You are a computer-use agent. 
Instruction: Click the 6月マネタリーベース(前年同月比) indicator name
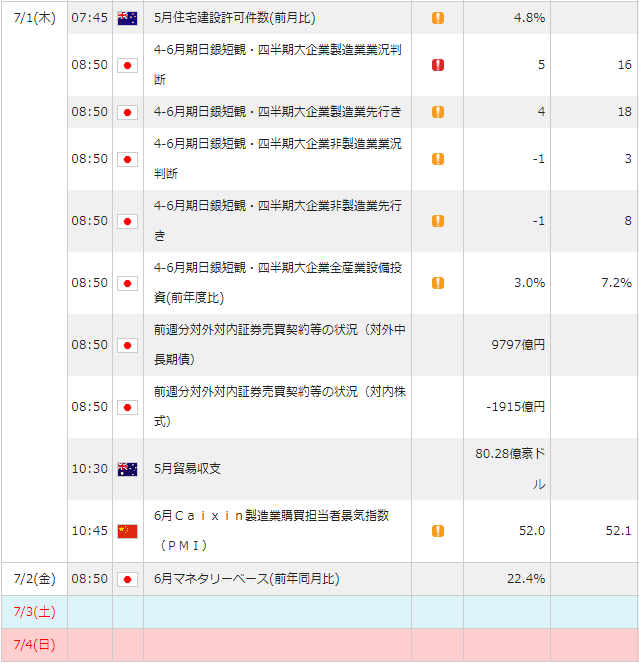pyautogui.click(x=247, y=579)
